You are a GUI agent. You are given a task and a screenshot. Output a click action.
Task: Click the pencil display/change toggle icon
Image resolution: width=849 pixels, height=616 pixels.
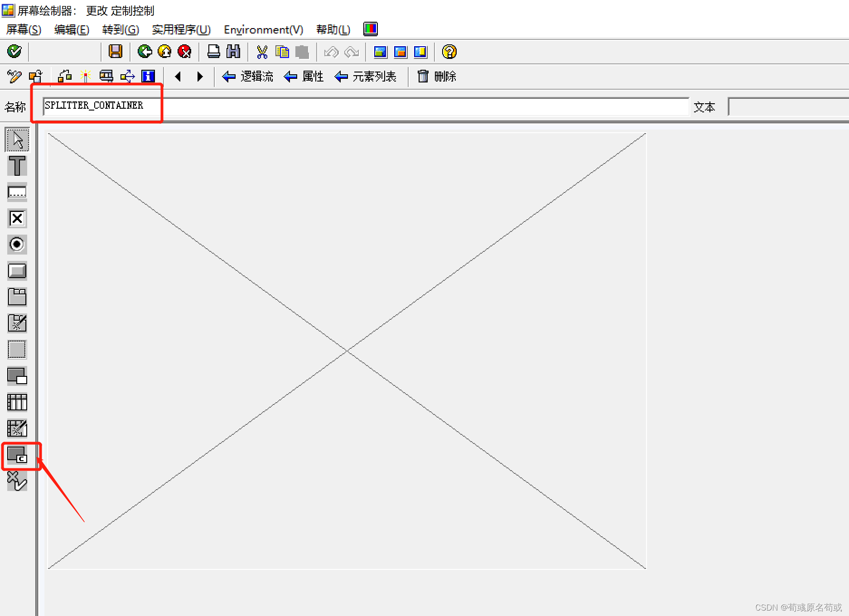tap(14, 76)
